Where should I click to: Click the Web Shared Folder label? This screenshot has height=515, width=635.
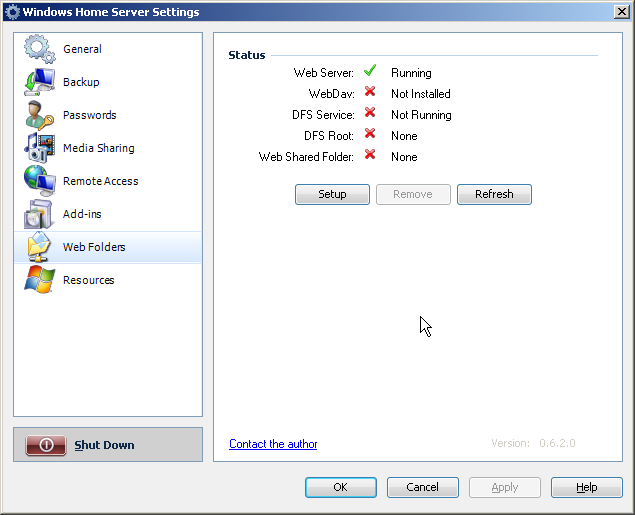306,157
